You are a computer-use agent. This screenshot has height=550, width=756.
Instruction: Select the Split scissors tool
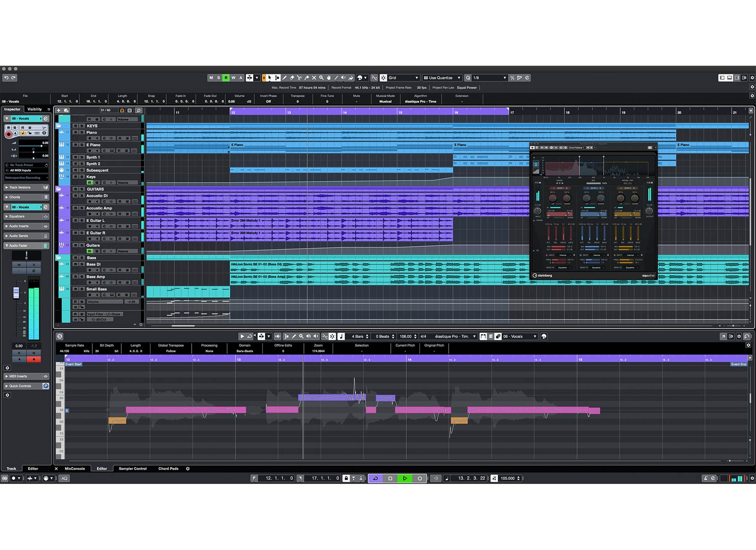(x=299, y=78)
